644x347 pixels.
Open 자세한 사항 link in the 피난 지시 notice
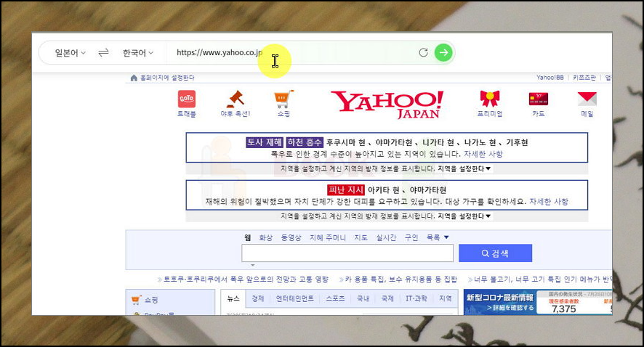pos(549,202)
